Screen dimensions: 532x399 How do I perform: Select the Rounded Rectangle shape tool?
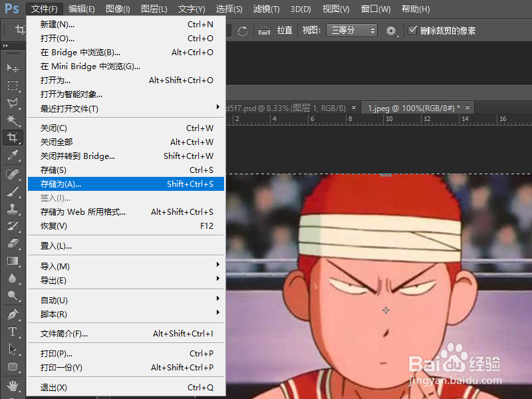[x=13, y=366]
